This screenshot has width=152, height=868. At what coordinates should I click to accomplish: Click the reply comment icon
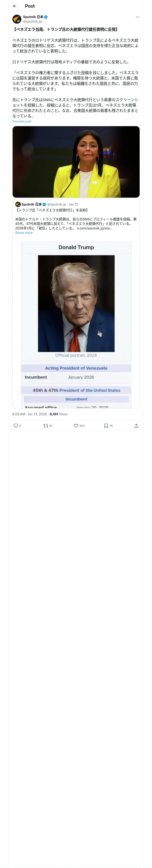(16, 426)
